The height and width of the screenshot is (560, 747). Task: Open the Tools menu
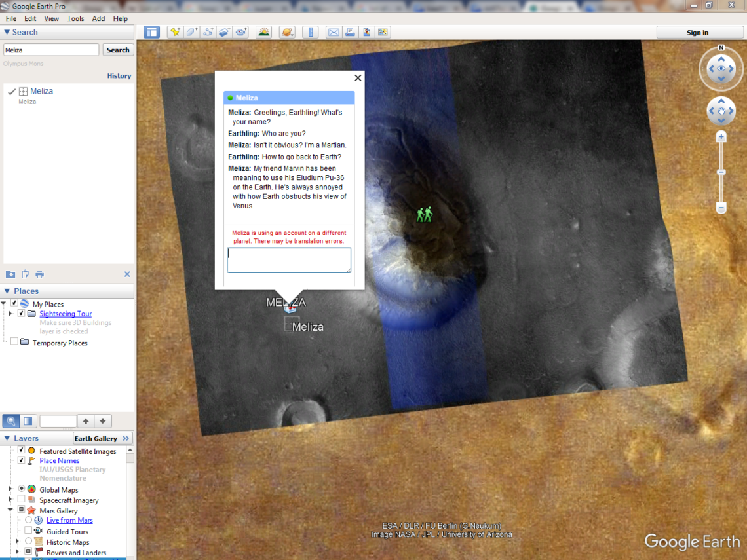tap(75, 18)
